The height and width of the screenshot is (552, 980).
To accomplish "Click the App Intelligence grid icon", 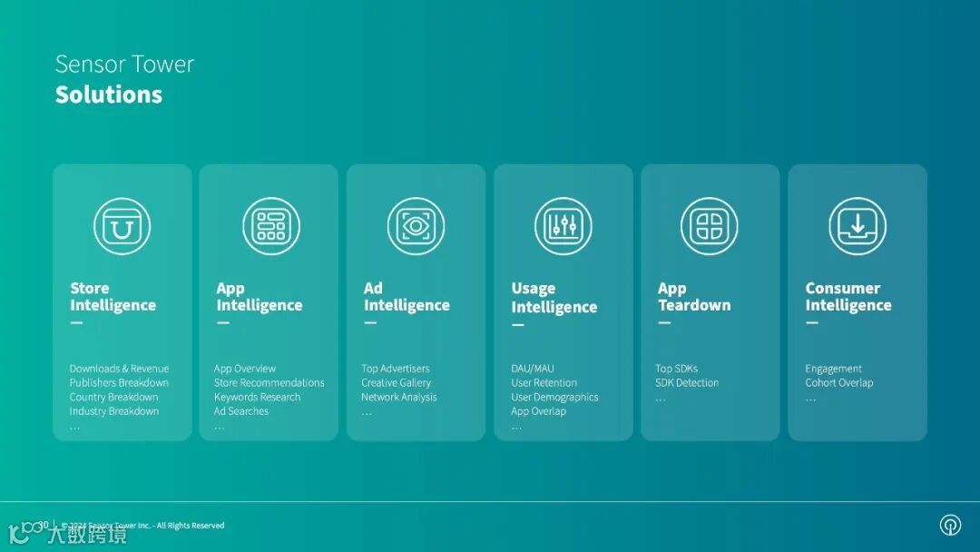I will point(271,226).
